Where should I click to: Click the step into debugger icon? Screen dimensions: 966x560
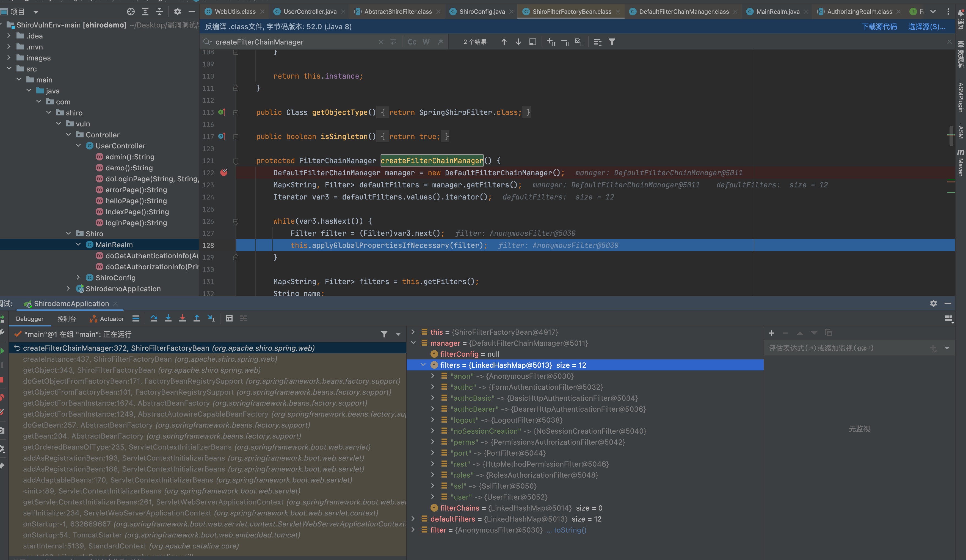pos(168,318)
